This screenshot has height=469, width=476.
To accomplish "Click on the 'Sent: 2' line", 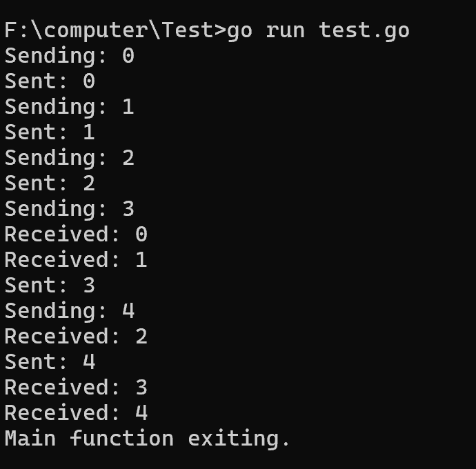I will point(50,183).
